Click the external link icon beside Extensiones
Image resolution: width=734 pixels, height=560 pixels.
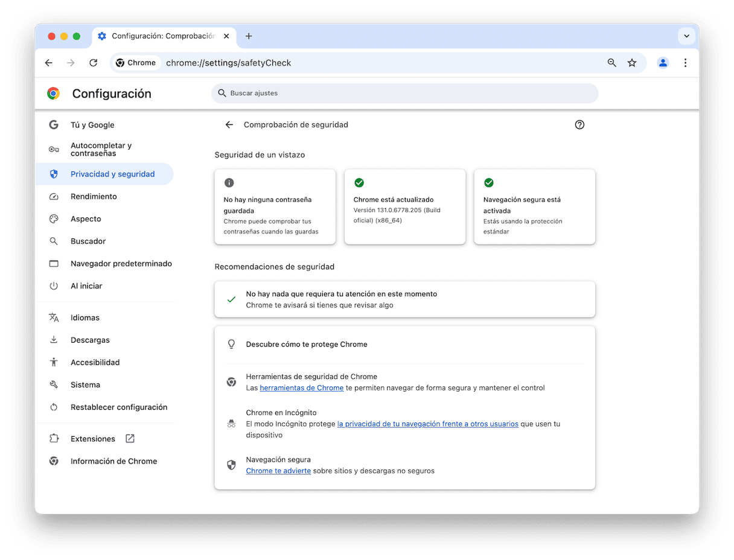tap(130, 439)
